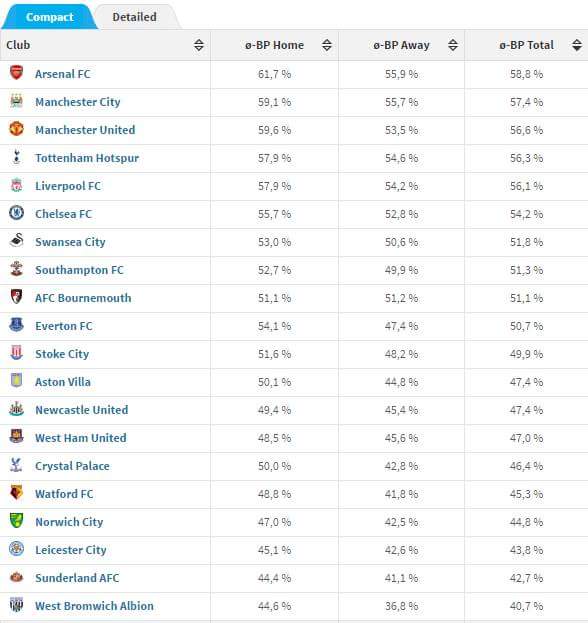
Task: Click the Everton FC crest icon
Action: 16,325
